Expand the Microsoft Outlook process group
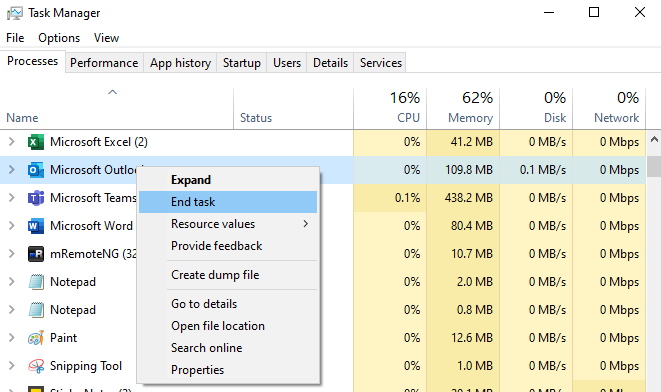This screenshot has height=392, width=661. pos(12,170)
